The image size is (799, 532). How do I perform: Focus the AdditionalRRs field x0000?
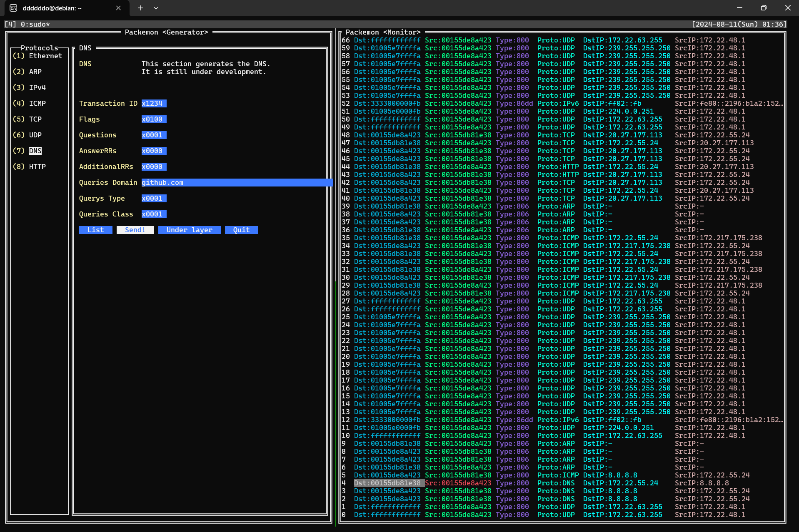pos(154,167)
